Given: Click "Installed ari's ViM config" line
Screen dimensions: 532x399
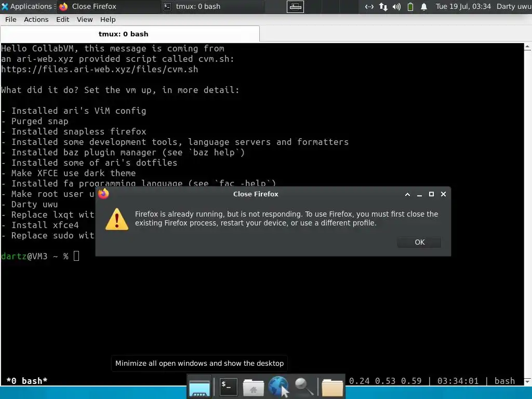Looking at the screenshot, I should pyautogui.click(x=74, y=111).
